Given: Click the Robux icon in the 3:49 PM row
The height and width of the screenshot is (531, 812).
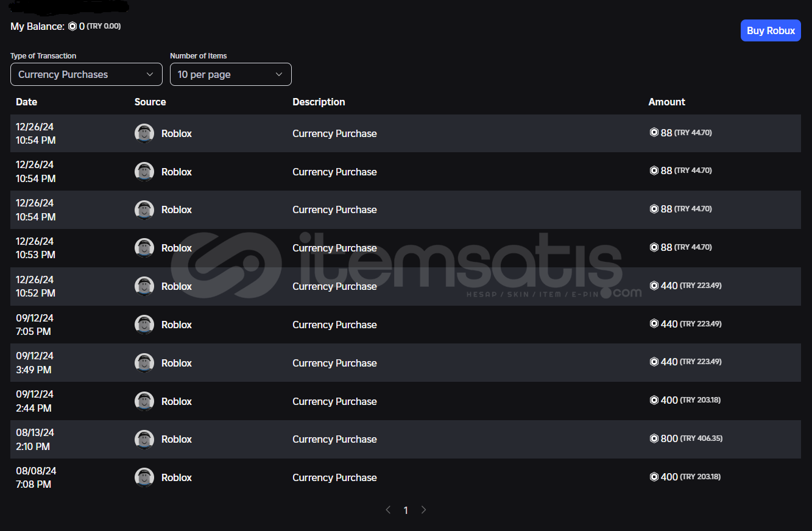Looking at the screenshot, I should (x=654, y=362).
